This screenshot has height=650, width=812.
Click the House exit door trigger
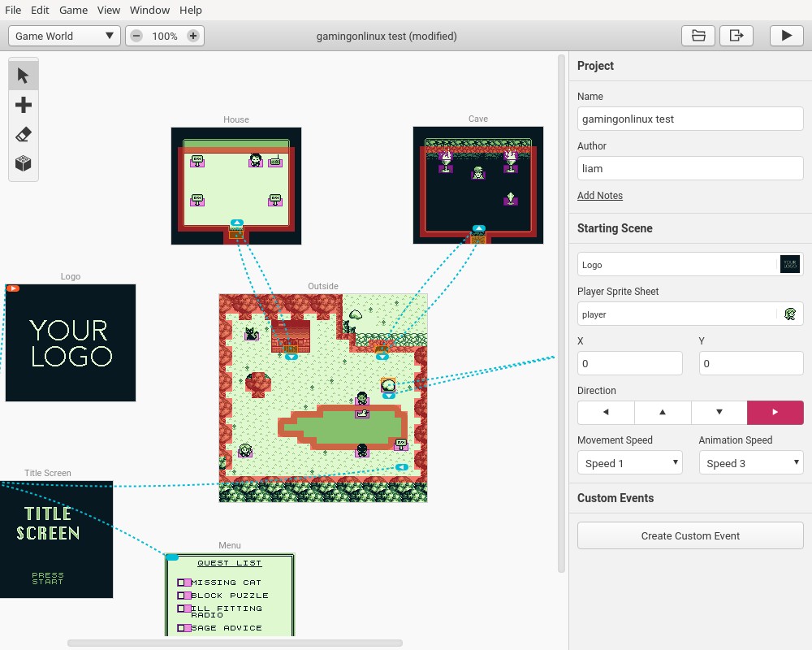236,234
